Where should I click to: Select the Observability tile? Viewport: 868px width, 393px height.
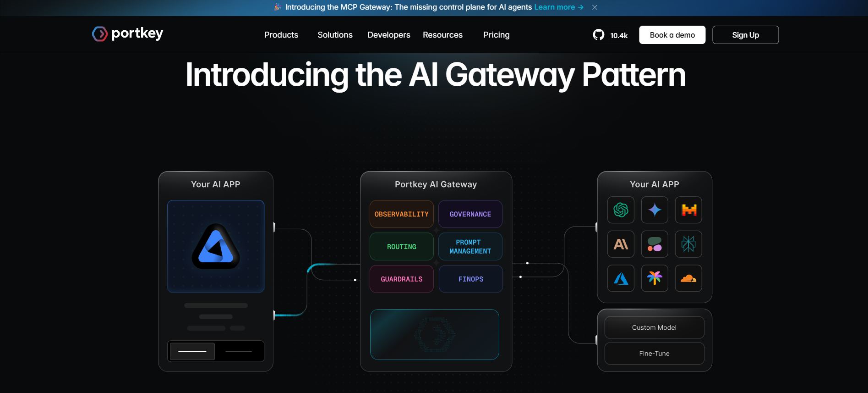tap(402, 214)
